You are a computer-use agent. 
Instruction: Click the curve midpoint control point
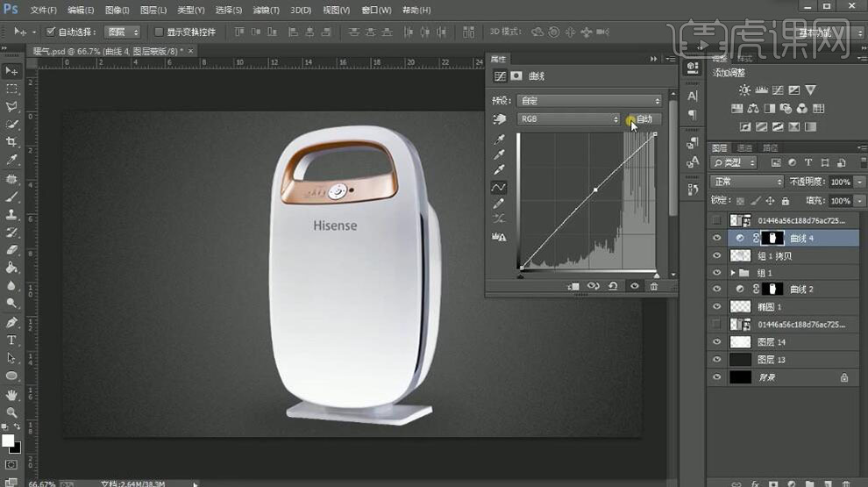click(x=595, y=190)
